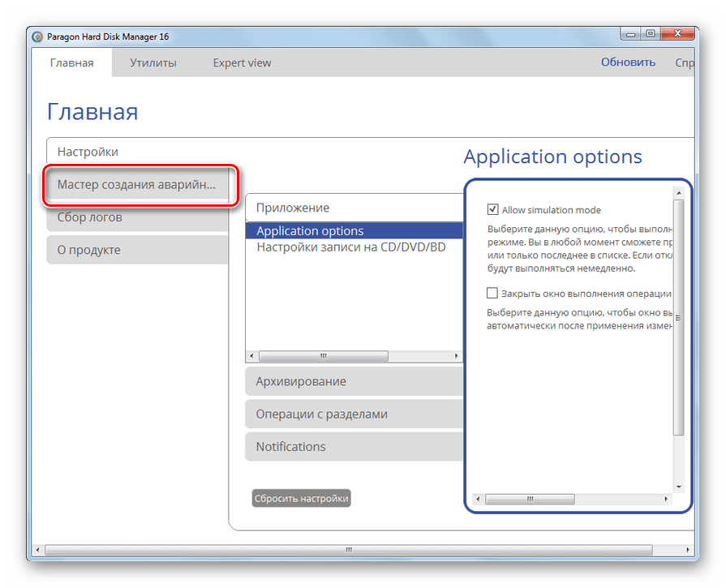Click options panel vertical scrollbar up arrow
Image resolution: width=726 pixels, height=588 pixels.
point(680,193)
